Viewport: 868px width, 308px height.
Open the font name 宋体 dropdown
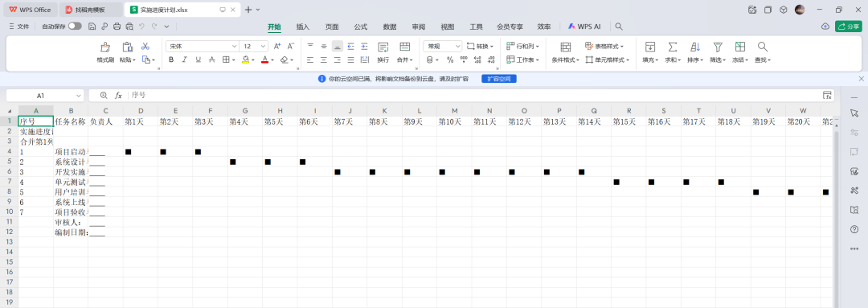pos(234,47)
